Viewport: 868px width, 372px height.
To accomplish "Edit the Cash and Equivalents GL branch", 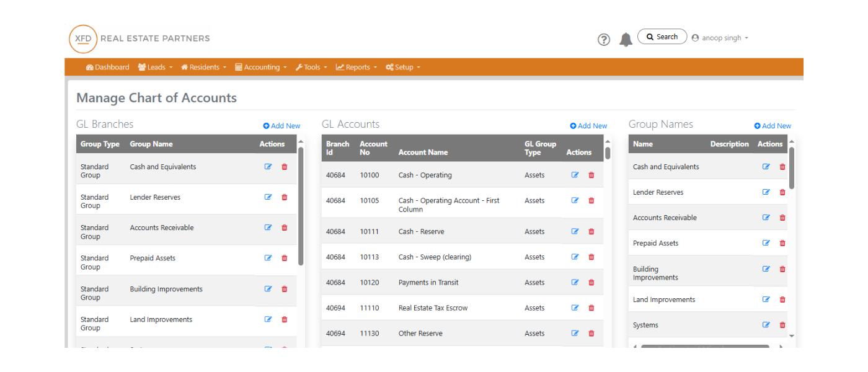I will click(268, 167).
